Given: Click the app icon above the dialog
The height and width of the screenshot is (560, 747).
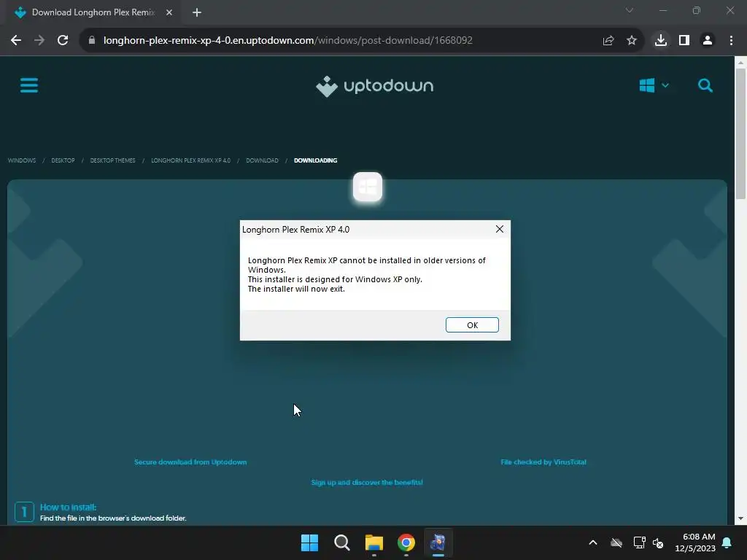Looking at the screenshot, I should click(x=368, y=187).
